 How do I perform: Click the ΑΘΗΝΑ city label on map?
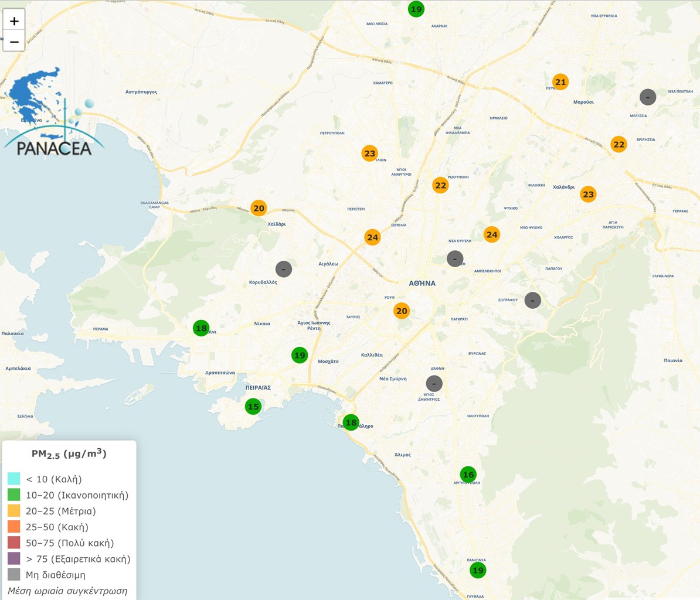pyautogui.click(x=422, y=284)
